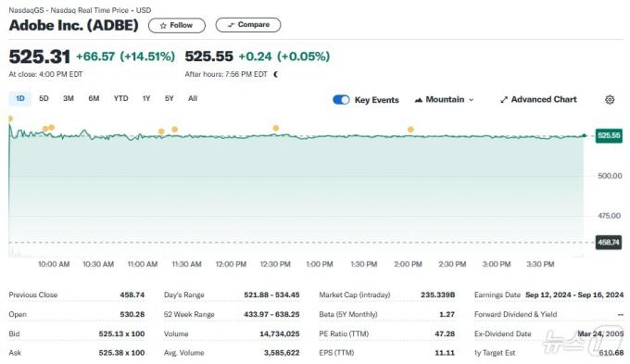
Task: Click the 525.55 current price label
Action: 609,135
